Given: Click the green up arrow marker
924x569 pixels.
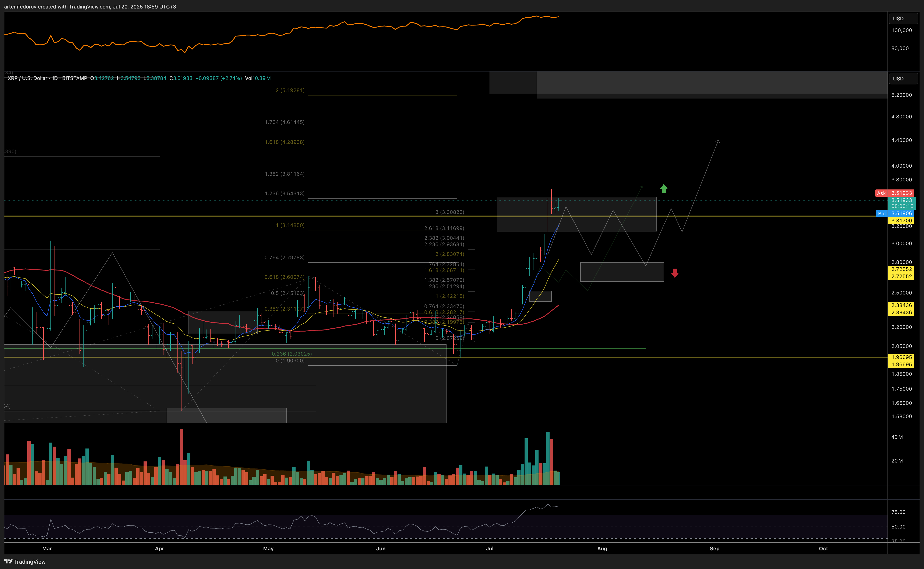Looking at the screenshot, I should tap(664, 189).
